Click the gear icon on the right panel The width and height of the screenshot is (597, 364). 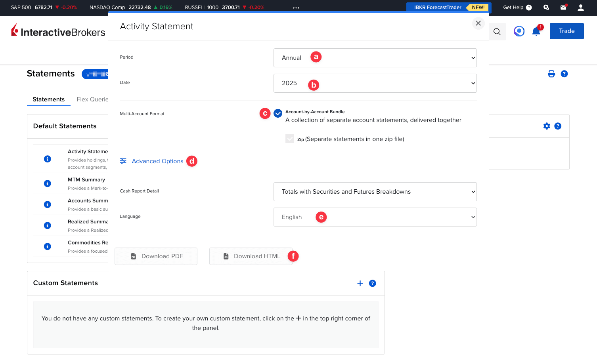click(x=547, y=126)
